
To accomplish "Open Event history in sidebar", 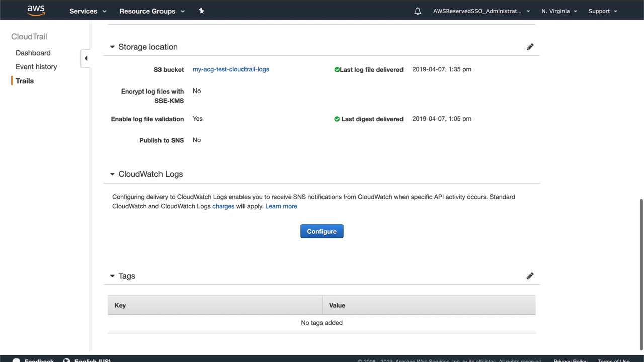I will click(36, 67).
